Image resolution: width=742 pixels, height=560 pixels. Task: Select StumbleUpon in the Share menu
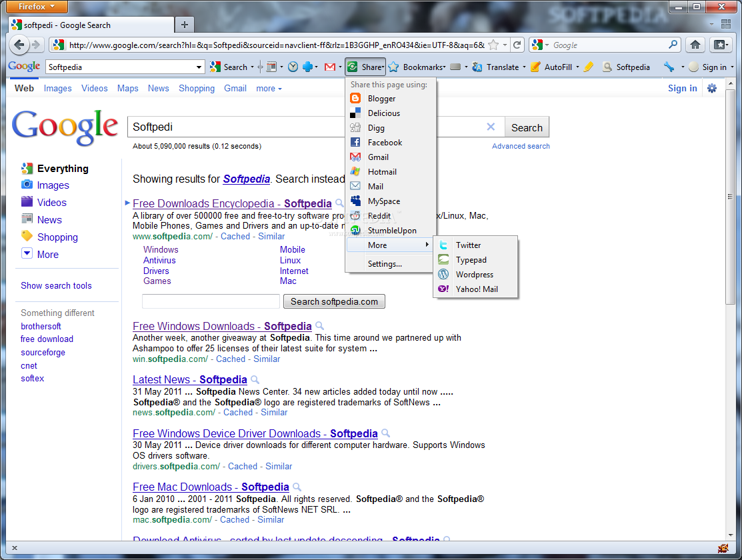click(x=391, y=231)
